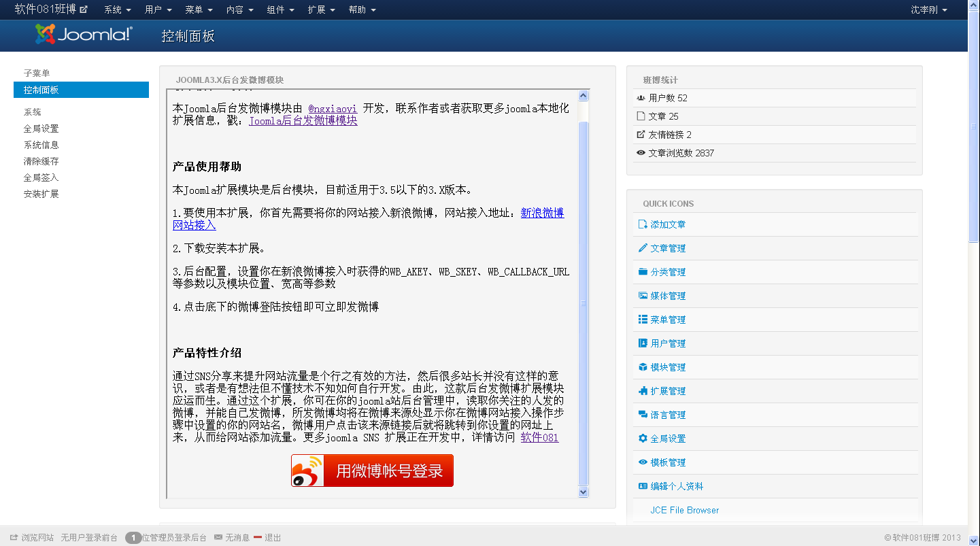Click 无用户登录前台 status text
The height and width of the screenshot is (546, 980).
(x=89, y=537)
